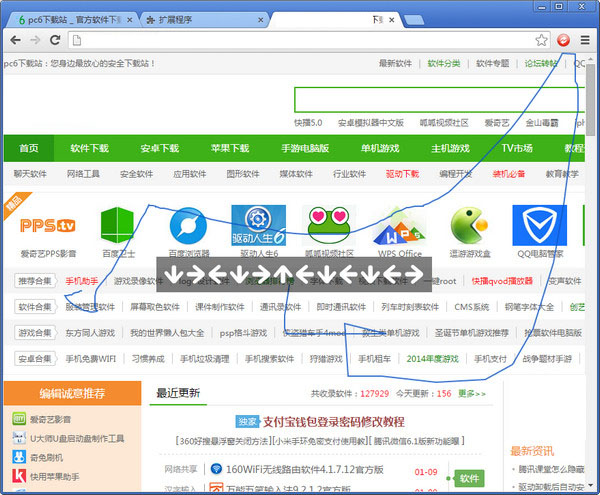Click the browser Forward arrow
This screenshot has width=600, height=495.
[x=35, y=40]
